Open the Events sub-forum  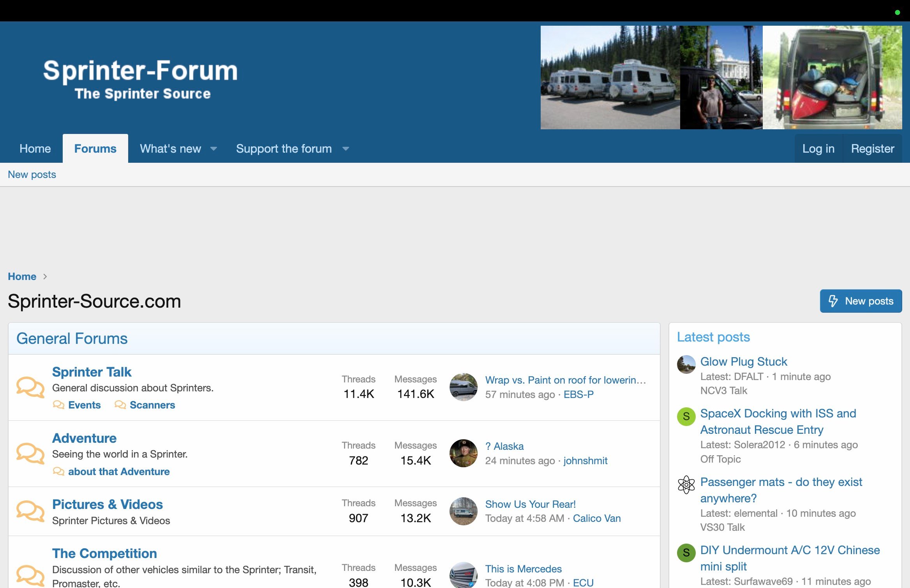pyautogui.click(x=85, y=405)
